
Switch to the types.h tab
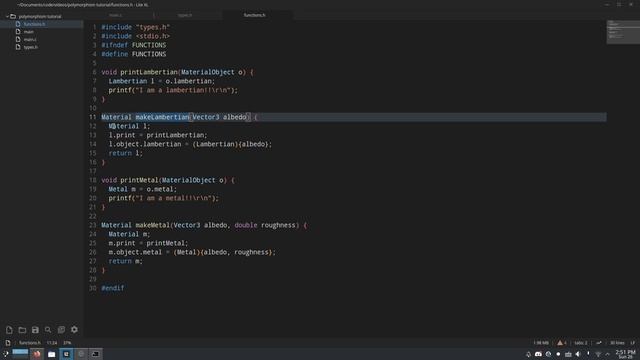(185, 15)
